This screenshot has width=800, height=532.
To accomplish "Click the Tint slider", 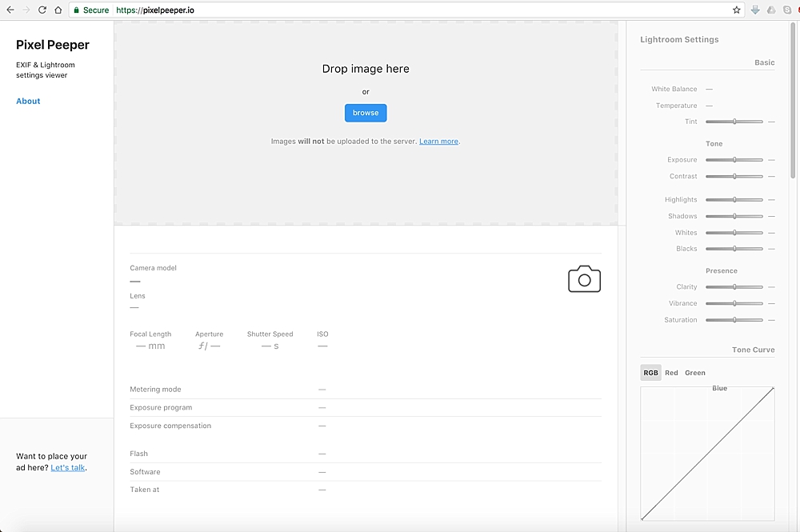I will coord(734,122).
